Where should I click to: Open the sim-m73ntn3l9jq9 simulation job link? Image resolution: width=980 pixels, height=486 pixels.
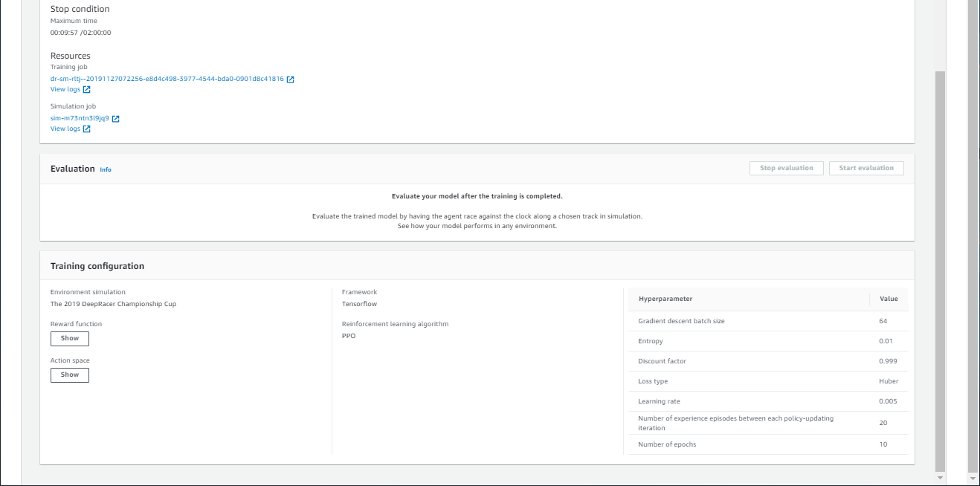pos(80,119)
